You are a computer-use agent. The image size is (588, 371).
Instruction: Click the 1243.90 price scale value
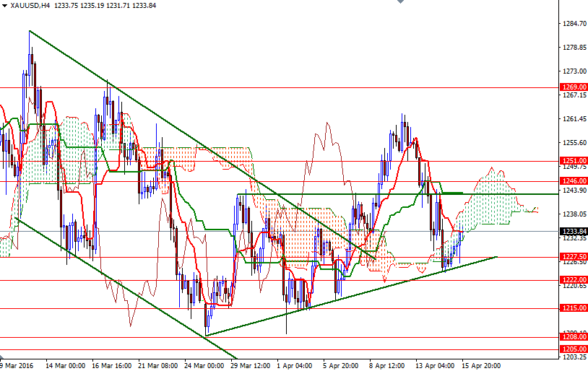[x=574, y=191]
